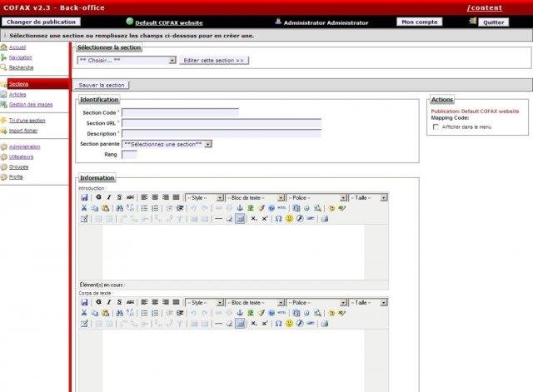This screenshot has height=392, width=533.
Task: Toggle bold (G) in the Corps de texte editor
Action: 98,301
